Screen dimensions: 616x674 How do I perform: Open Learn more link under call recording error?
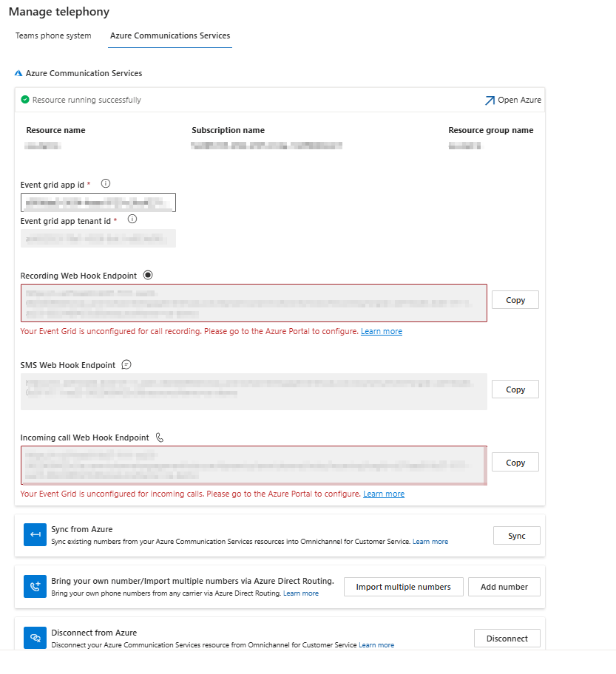point(382,332)
